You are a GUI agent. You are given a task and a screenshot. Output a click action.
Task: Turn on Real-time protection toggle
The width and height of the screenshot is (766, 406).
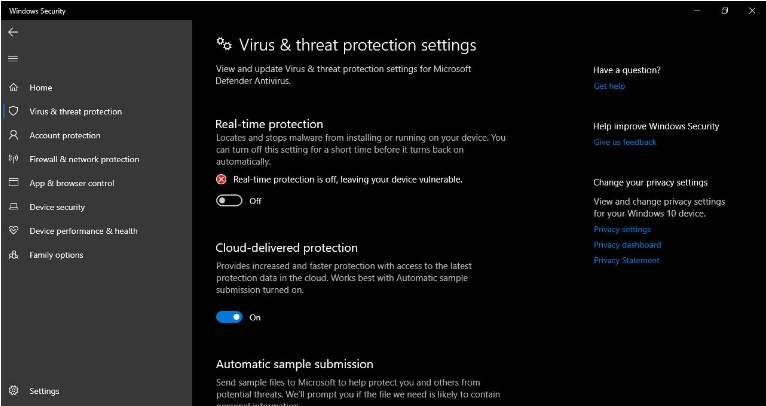(229, 201)
